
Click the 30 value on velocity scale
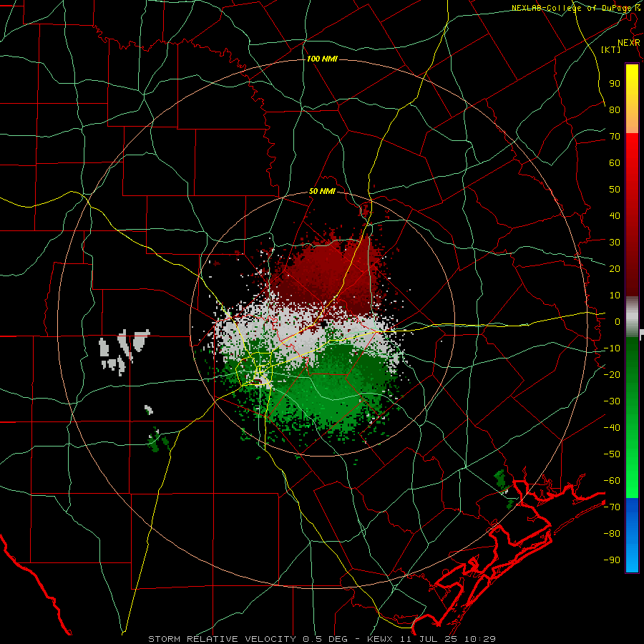tap(615, 243)
